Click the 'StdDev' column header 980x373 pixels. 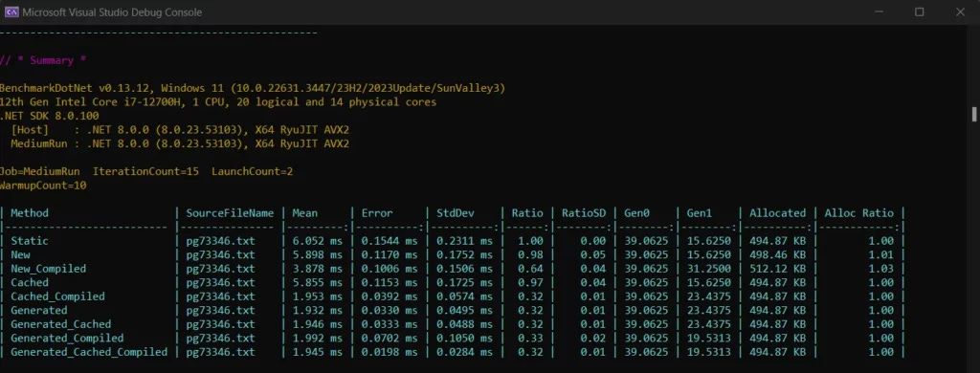(x=455, y=213)
